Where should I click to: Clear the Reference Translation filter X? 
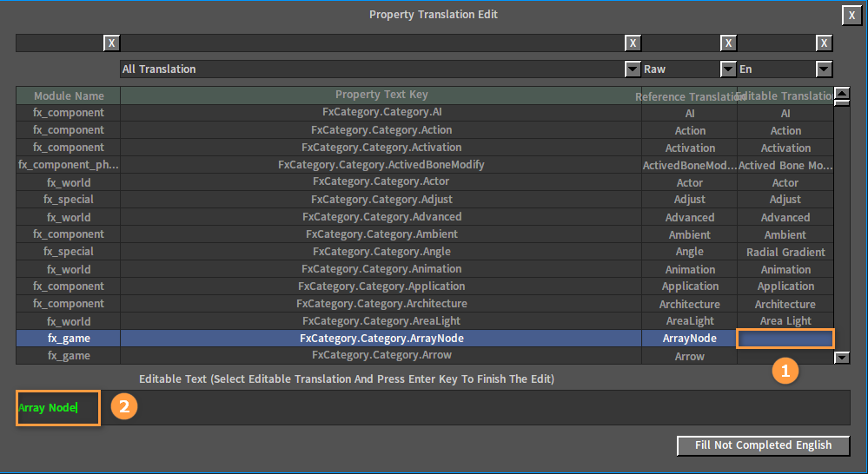pyautogui.click(x=728, y=43)
